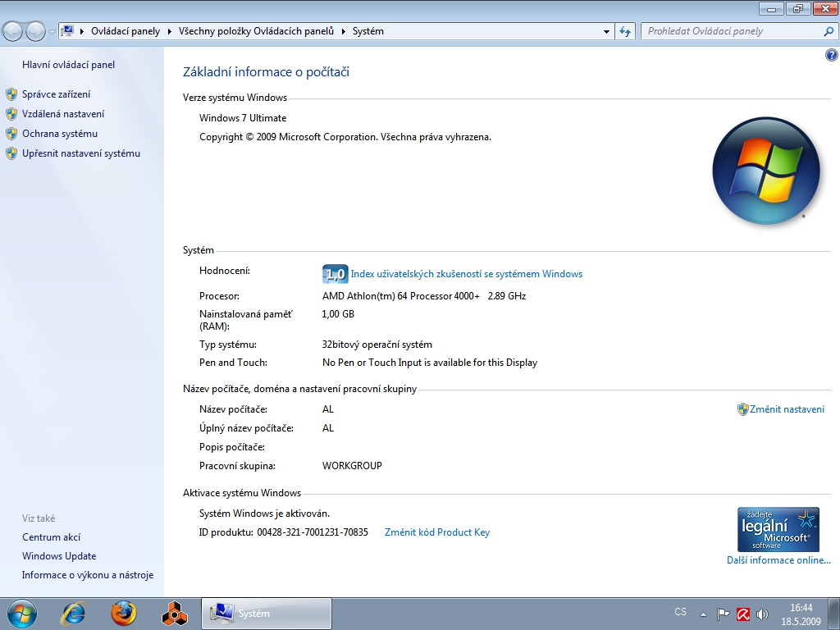Open the recent pages dropdown arrow

52,32
